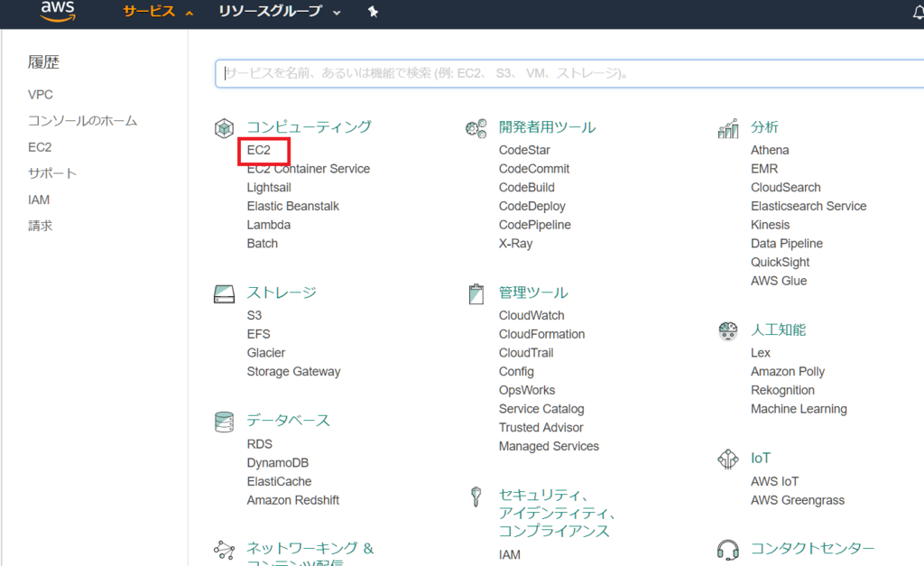Open Rekognition
Image resolution: width=924 pixels, height=566 pixels.
point(782,390)
